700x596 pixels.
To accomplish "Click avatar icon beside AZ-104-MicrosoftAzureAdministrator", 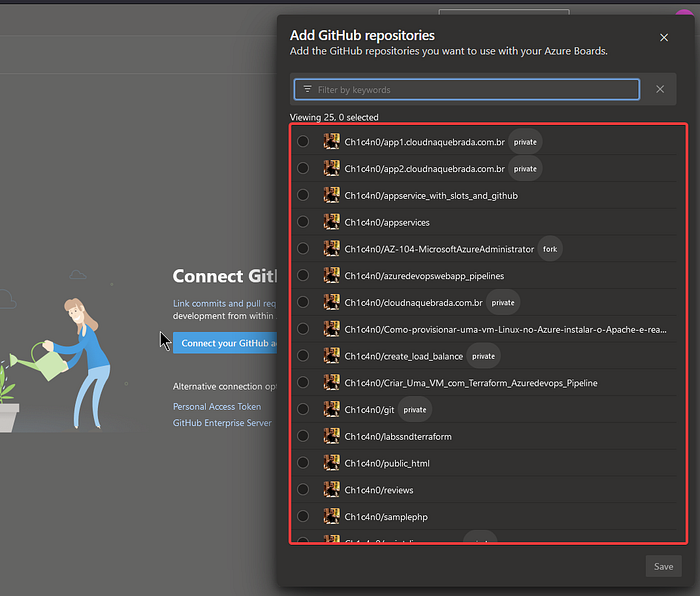I will pyautogui.click(x=331, y=249).
